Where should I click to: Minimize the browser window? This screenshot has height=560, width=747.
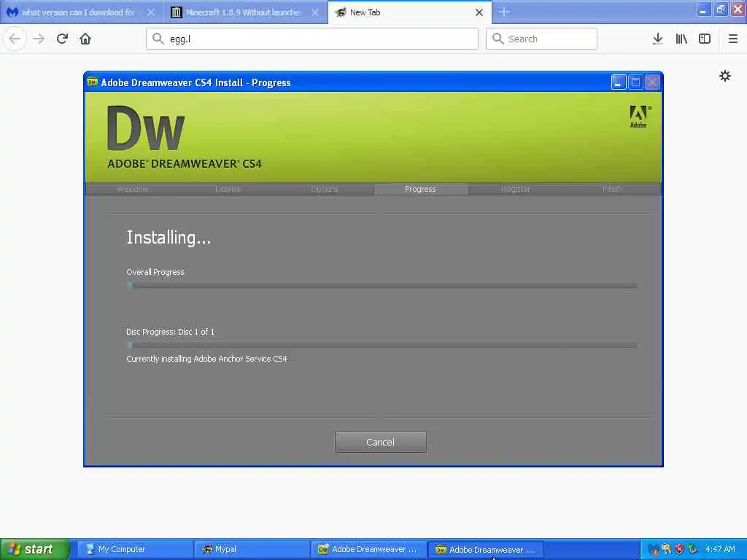click(x=703, y=9)
